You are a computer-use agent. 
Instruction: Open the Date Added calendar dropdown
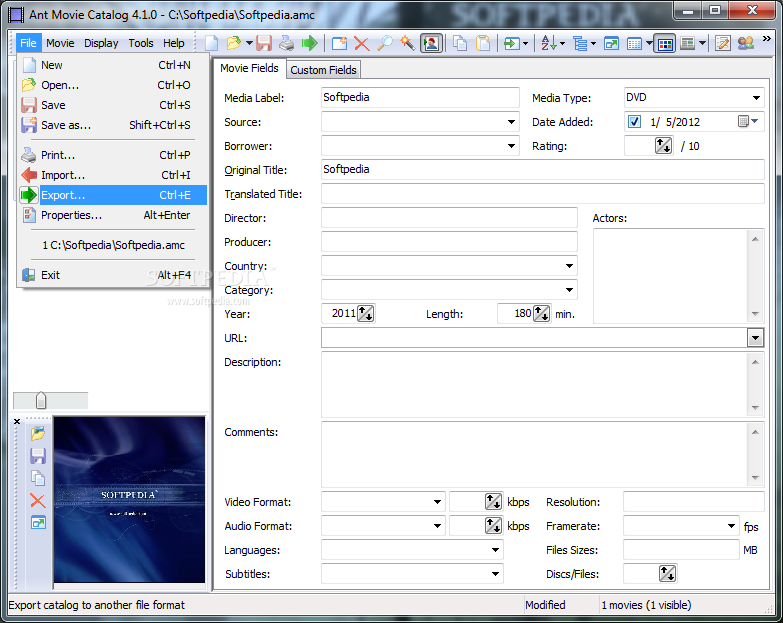(x=749, y=121)
